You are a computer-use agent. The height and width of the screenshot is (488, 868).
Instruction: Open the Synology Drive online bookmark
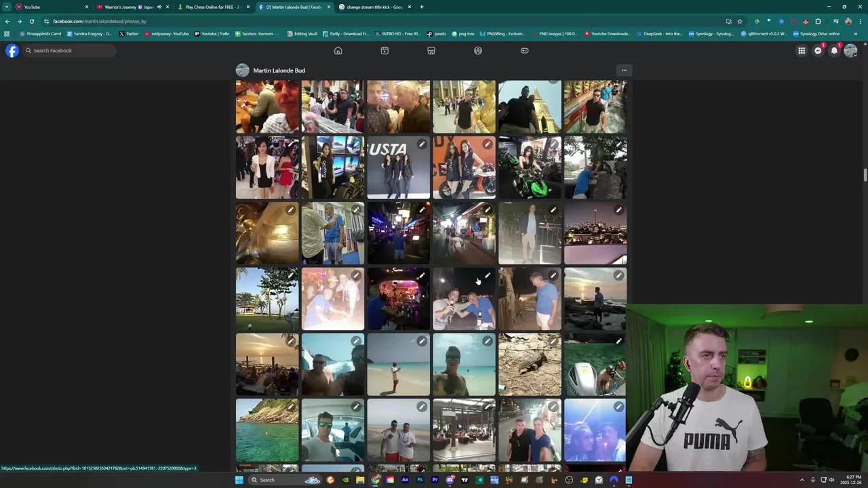coord(816,34)
